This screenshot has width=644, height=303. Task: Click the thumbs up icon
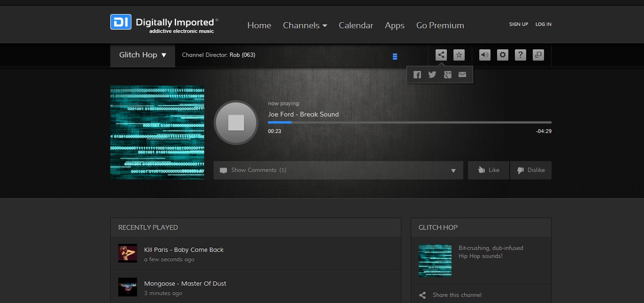[x=481, y=170]
